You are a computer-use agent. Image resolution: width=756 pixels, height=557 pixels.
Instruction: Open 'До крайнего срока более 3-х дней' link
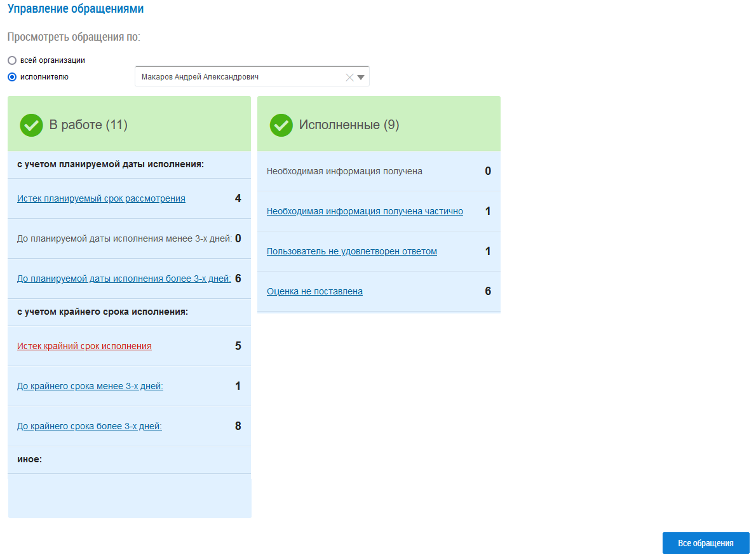[90, 426]
